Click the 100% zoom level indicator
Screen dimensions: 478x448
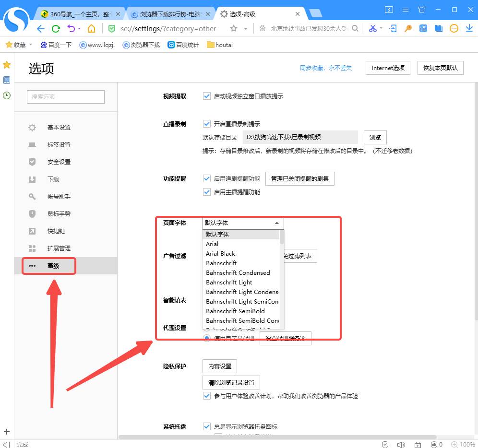click(463, 444)
